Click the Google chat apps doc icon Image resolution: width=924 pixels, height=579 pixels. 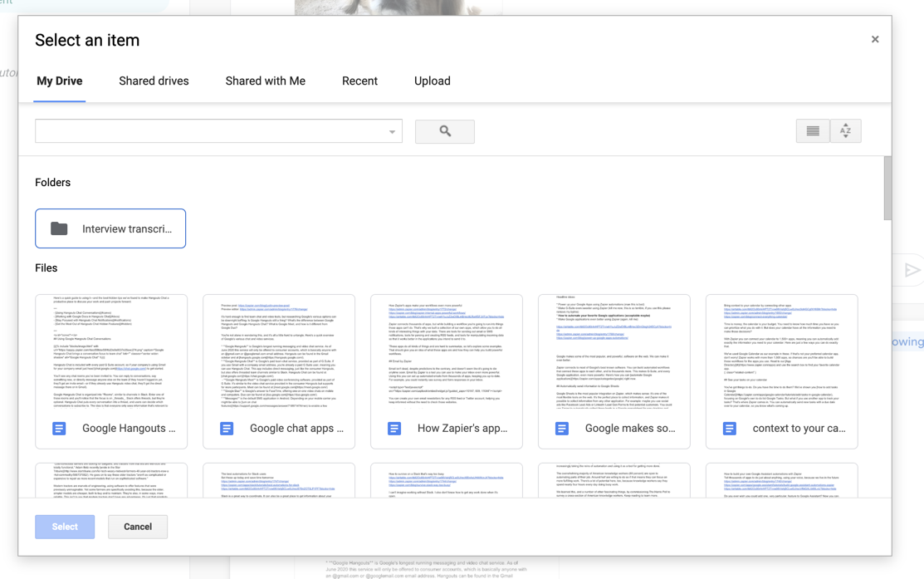coord(227,429)
